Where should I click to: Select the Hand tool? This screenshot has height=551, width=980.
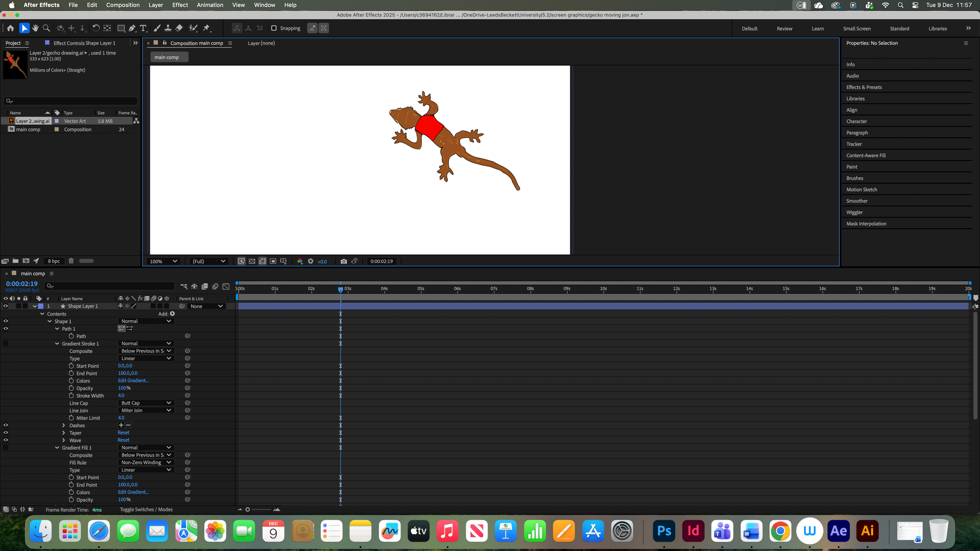click(x=35, y=28)
